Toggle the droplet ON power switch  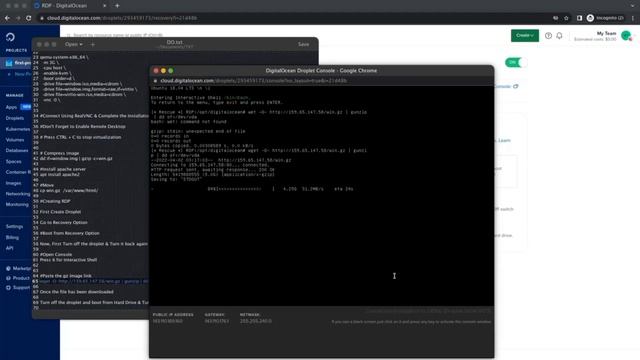[516, 62]
